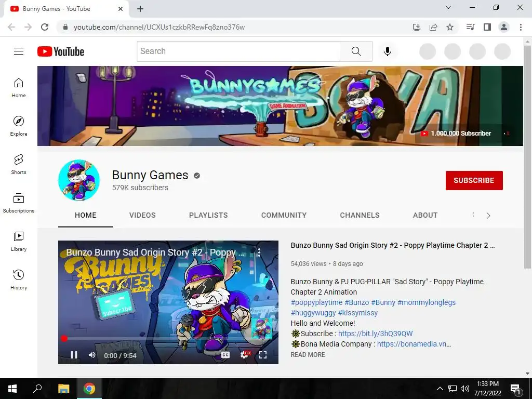The image size is (532, 399).
Task: Click the 1.000.000 Subscriber banner link
Action: pos(456,134)
